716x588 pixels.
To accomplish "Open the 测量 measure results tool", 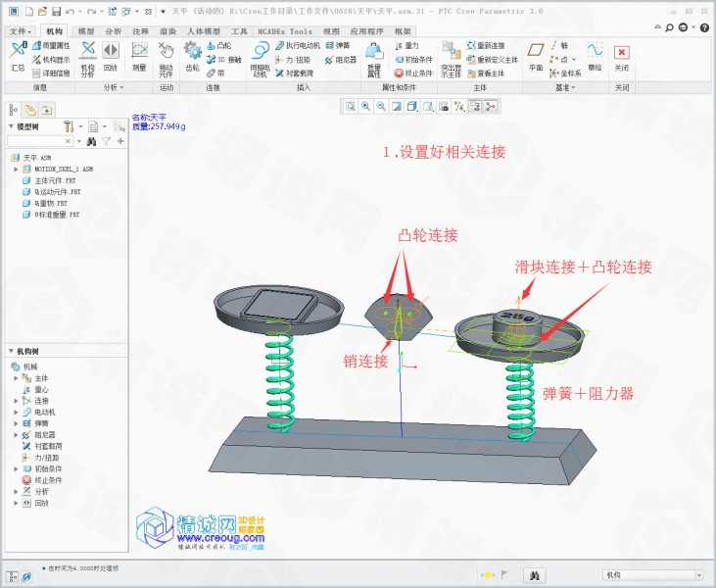I will pos(139,57).
